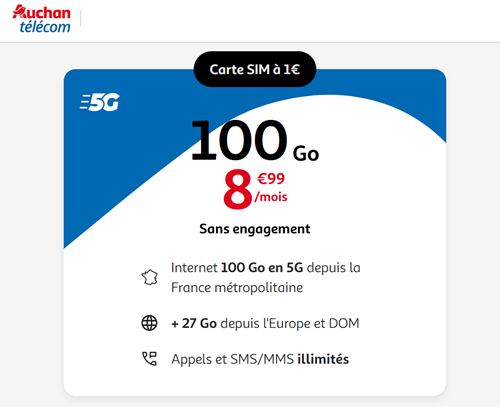This screenshot has height=407, width=500.
Task: Click the Carte SIM à 1€ badge
Action: 255,69
